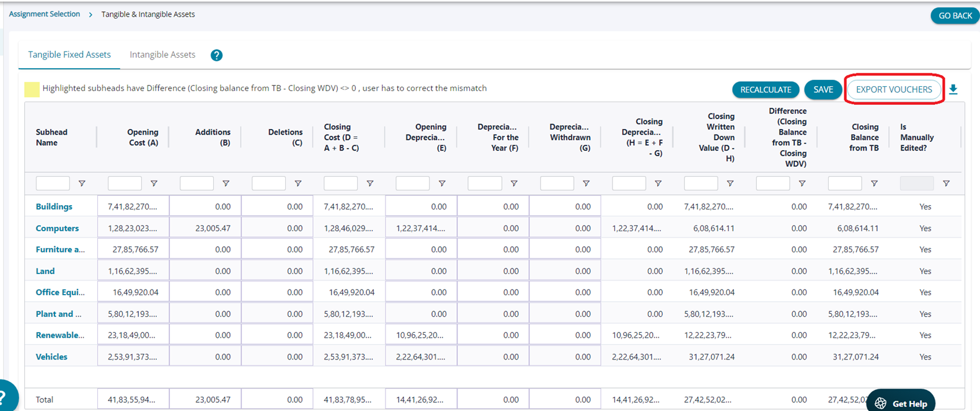This screenshot has width=980, height=411.
Task: Select the Tangible Fixed Assets tab
Action: [x=69, y=55]
